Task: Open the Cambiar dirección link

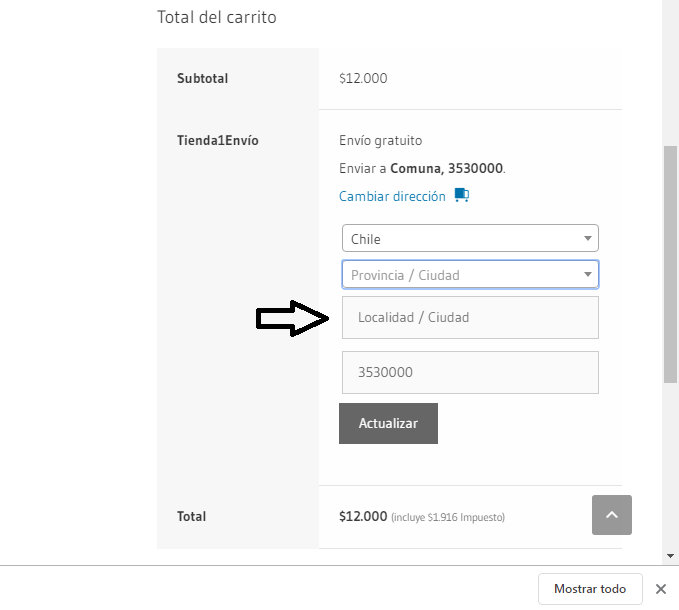Action: [x=392, y=196]
